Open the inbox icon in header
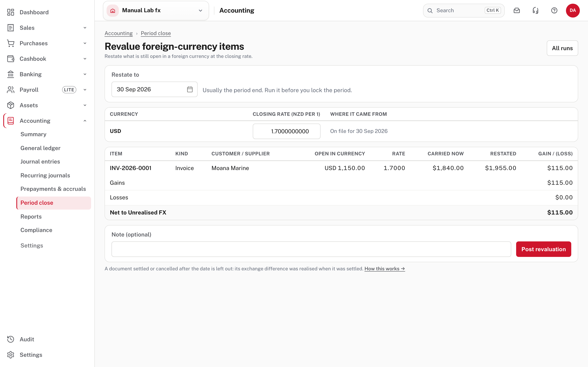This screenshot has width=588, height=367. point(517,10)
